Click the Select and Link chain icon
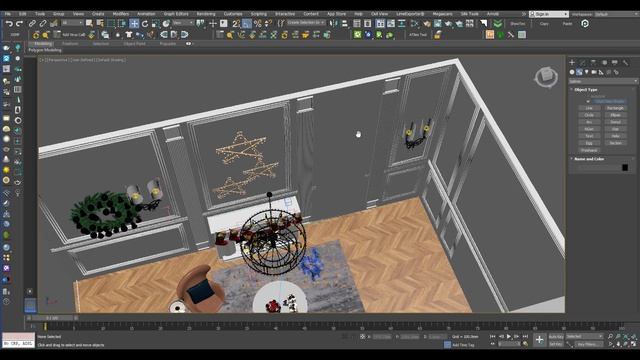Image resolution: width=640 pixels, height=360 pixels. coord(32,24)
